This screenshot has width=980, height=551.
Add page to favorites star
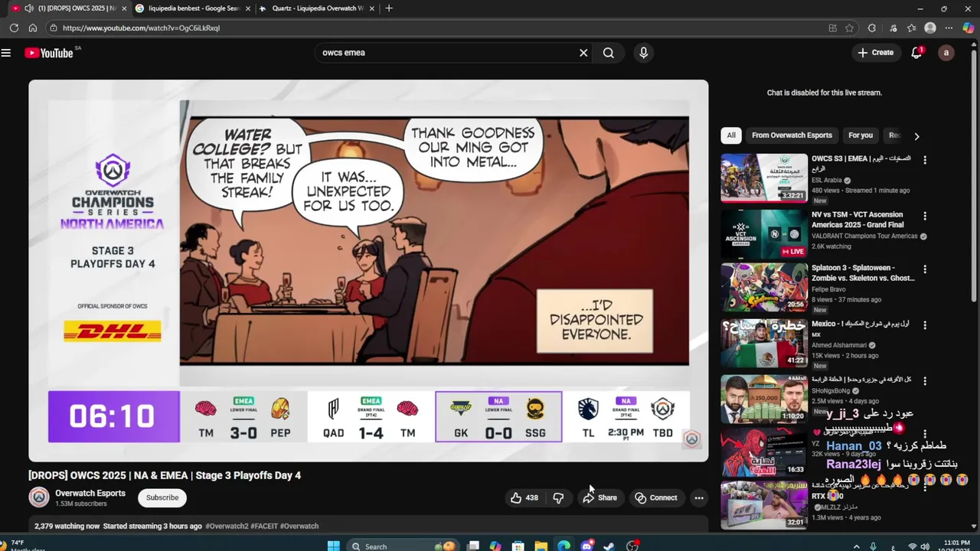850,28
